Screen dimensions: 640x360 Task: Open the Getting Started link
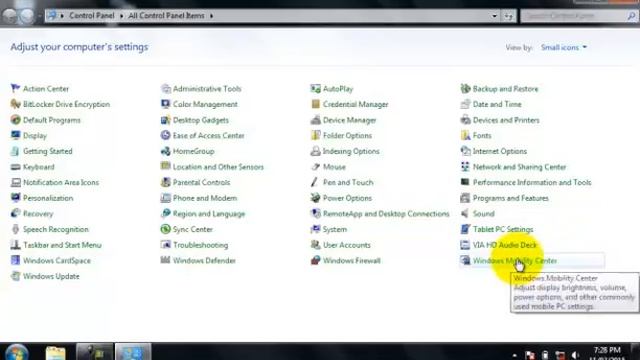48,151
